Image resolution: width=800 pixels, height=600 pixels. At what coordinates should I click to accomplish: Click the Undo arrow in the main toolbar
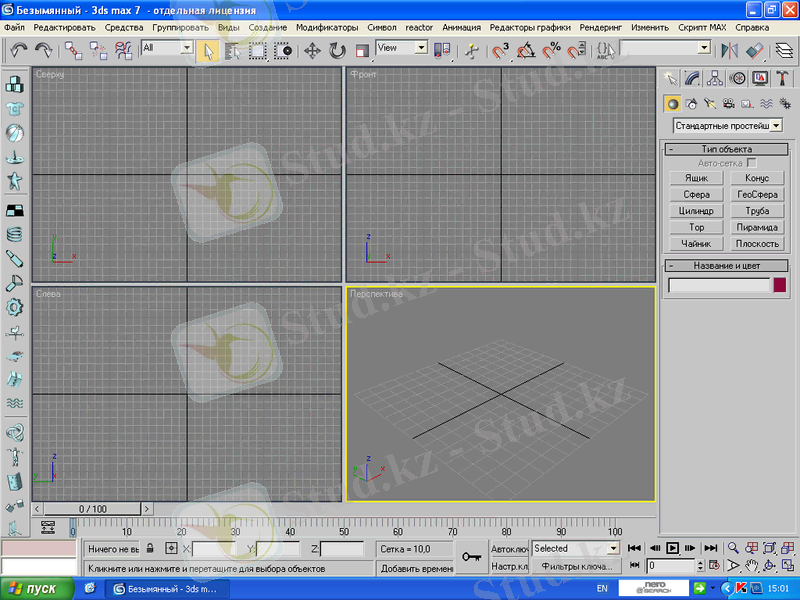pos(18,49)
